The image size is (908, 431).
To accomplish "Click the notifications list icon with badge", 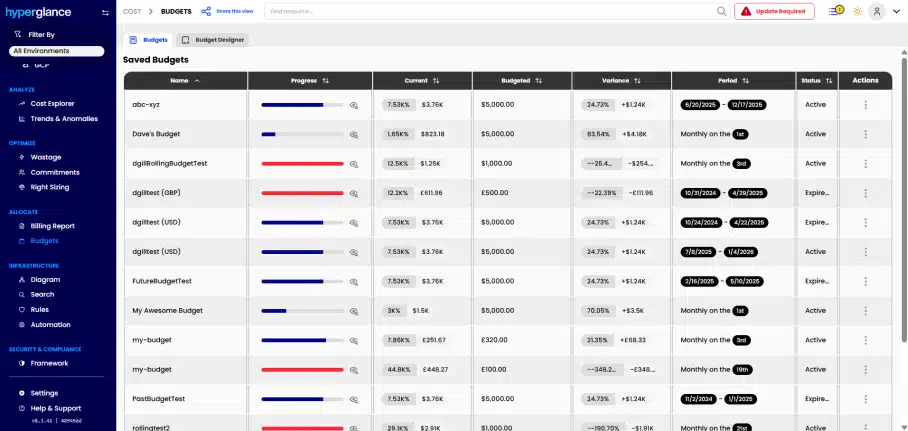I will click(836, 11).
